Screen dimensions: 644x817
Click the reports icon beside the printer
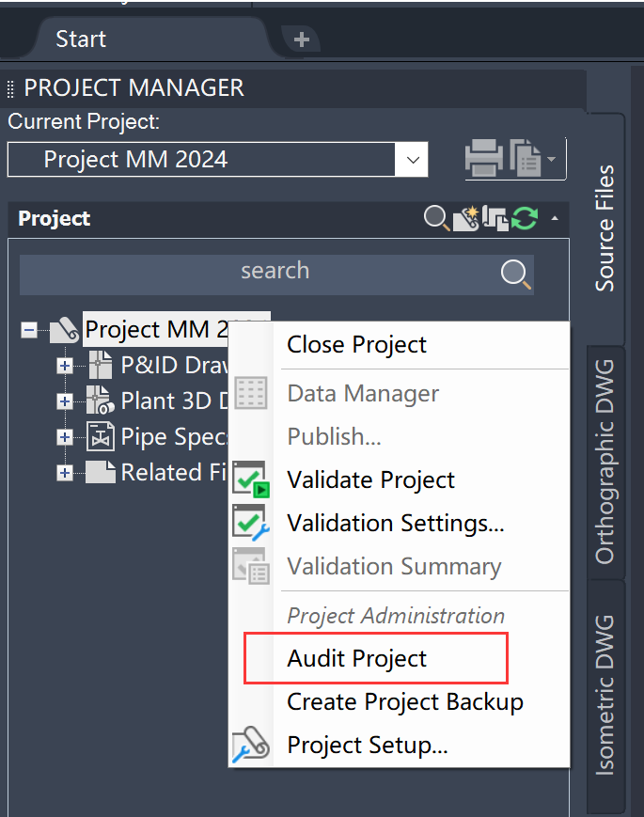[x=526, y=158]
